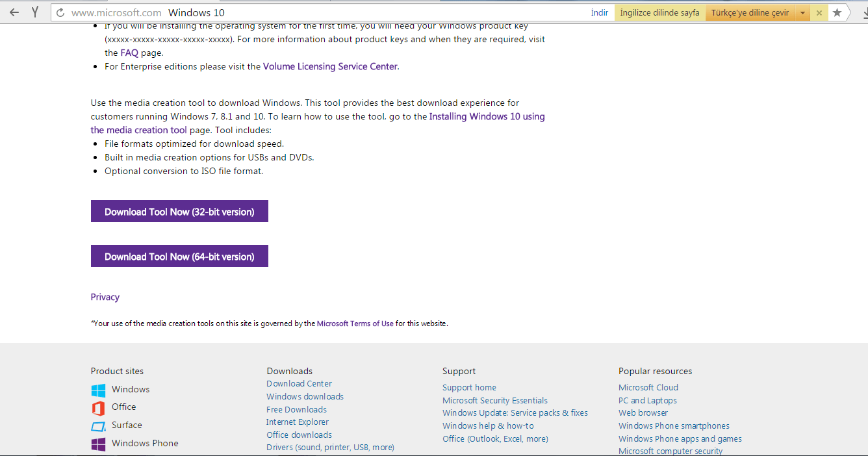Screen dimensions: 868x456
Task: Open the Office downloads link
Action: (x=299, y=435)
